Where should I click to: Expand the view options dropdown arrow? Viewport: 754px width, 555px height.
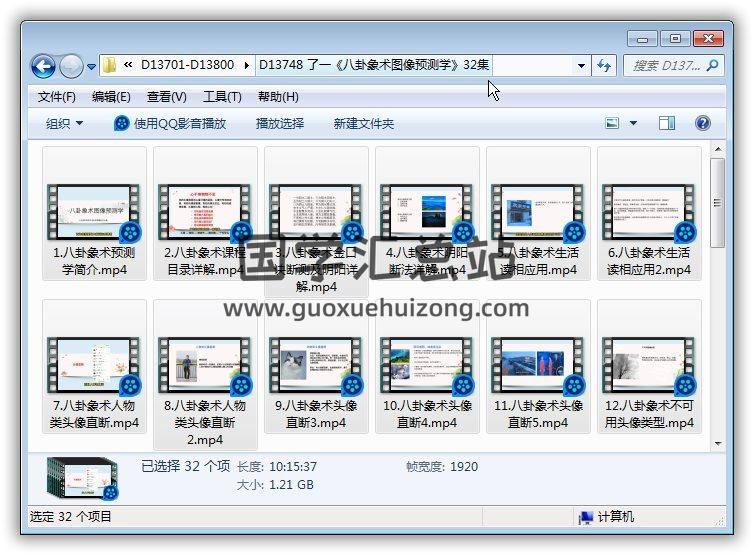633,124
